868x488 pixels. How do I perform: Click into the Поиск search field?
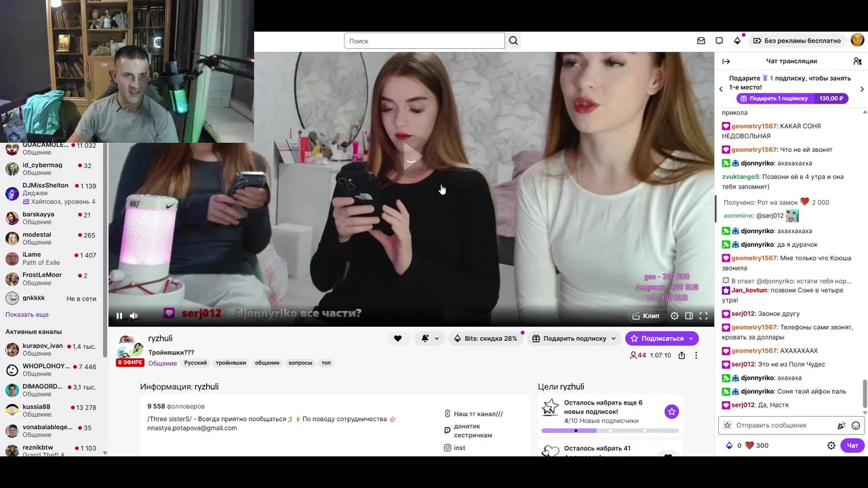[425, 41]
